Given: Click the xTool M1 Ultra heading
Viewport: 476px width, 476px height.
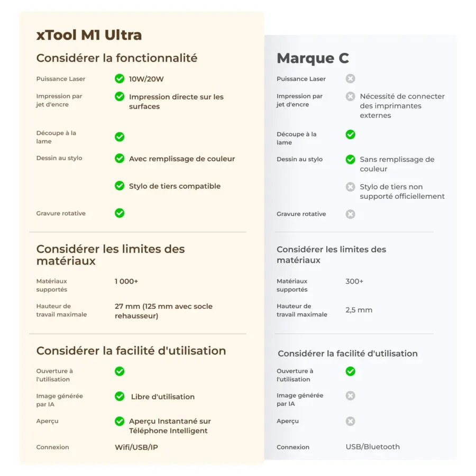Looking at the screenshot, I should 89,35.
